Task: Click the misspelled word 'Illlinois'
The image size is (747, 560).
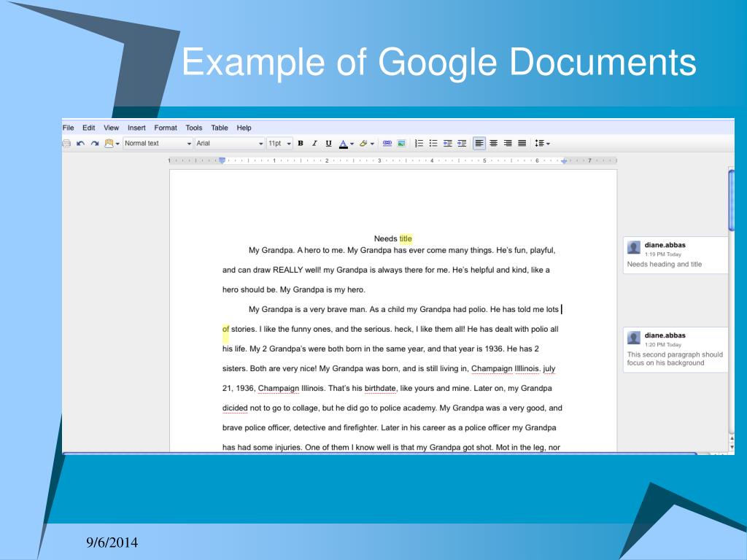Action: coord(527,368)
